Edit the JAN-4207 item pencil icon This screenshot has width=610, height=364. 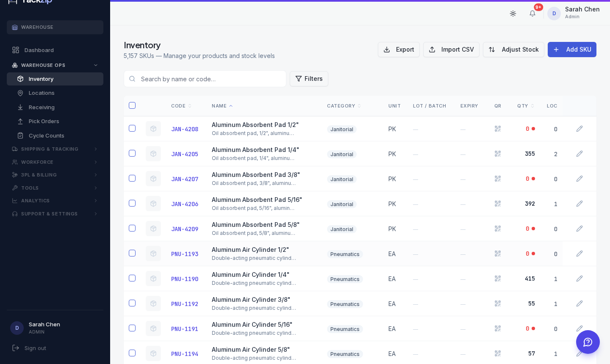(x=579, y=179)
